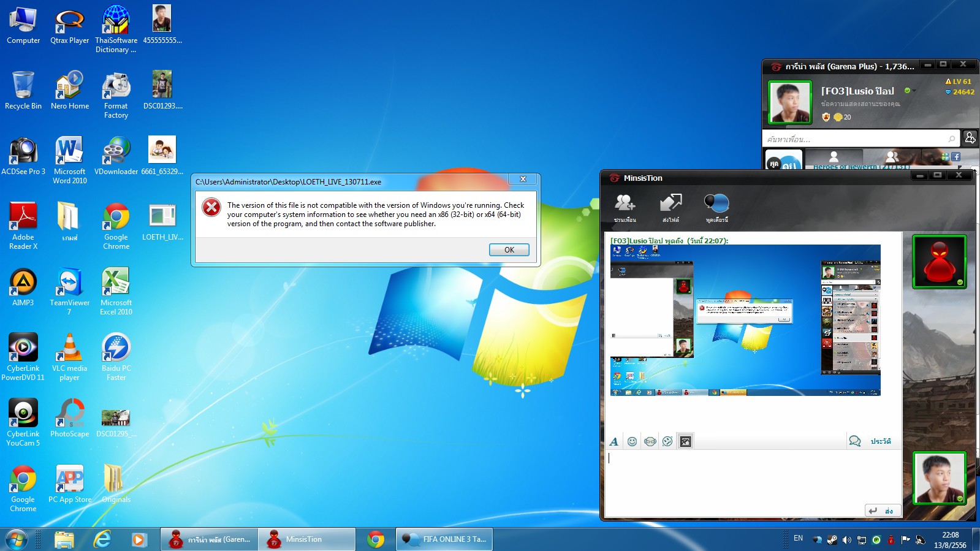980x551 pixels.
Task: Open Microsoft Word 2010 shortcut
Action: 70,161
